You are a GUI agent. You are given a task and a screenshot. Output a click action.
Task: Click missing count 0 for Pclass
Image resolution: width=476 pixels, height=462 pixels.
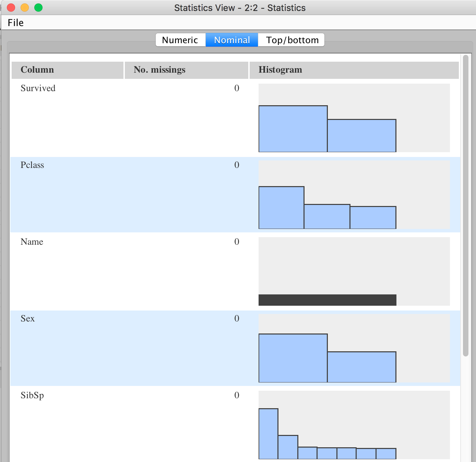pos(237,165)
